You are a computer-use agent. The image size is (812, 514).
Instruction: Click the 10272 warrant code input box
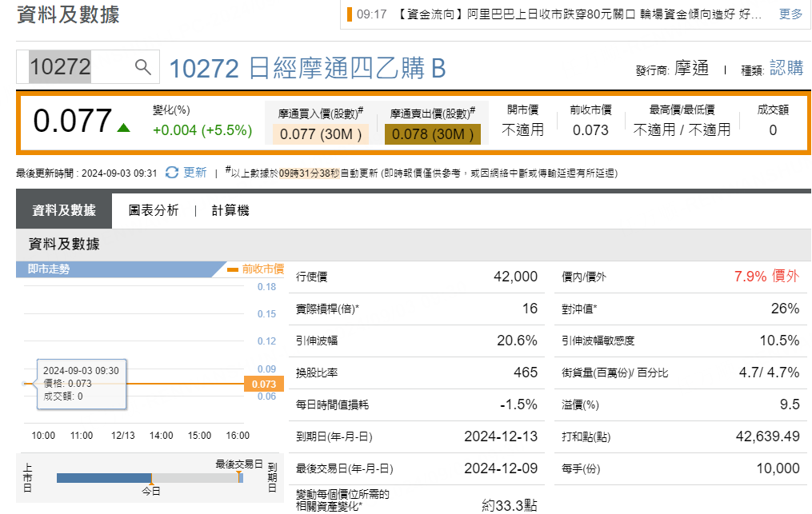(x=76, y=67)
